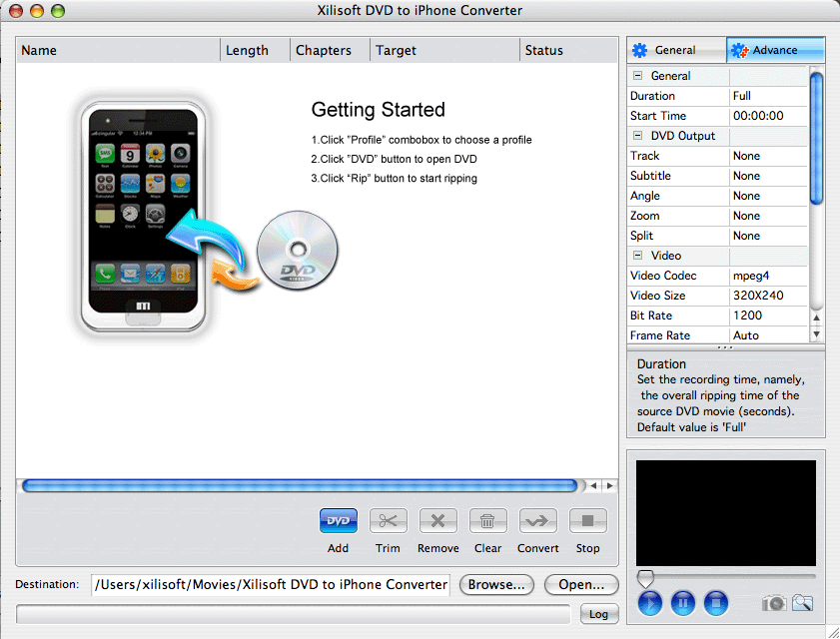This screenshot has width=840, height=639.
Task: Pause the preview playback
Action: (x=682, y=603)
